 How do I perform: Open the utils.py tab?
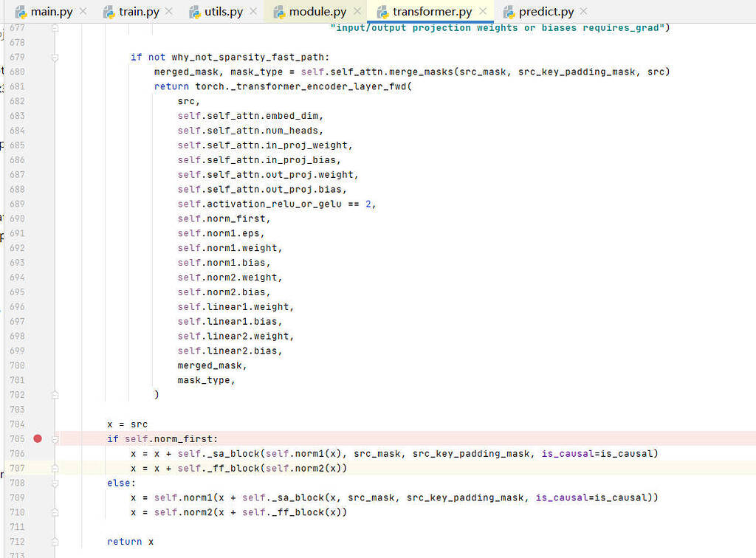(x=222, y=12)
